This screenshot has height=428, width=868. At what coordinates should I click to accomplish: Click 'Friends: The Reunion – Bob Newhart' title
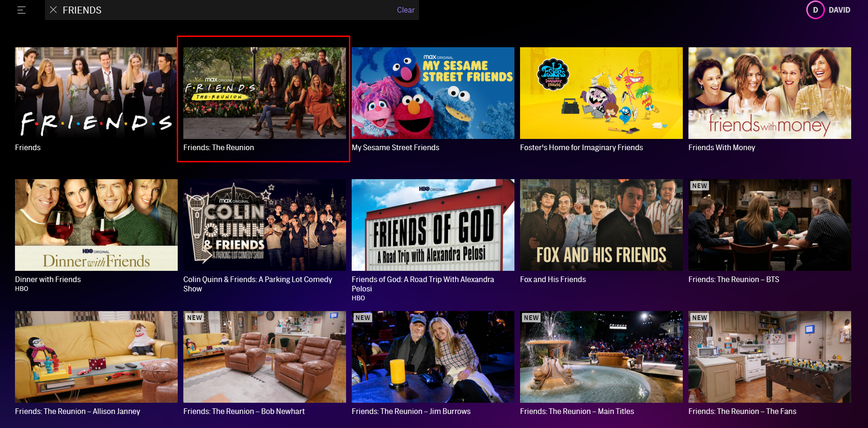244,411
